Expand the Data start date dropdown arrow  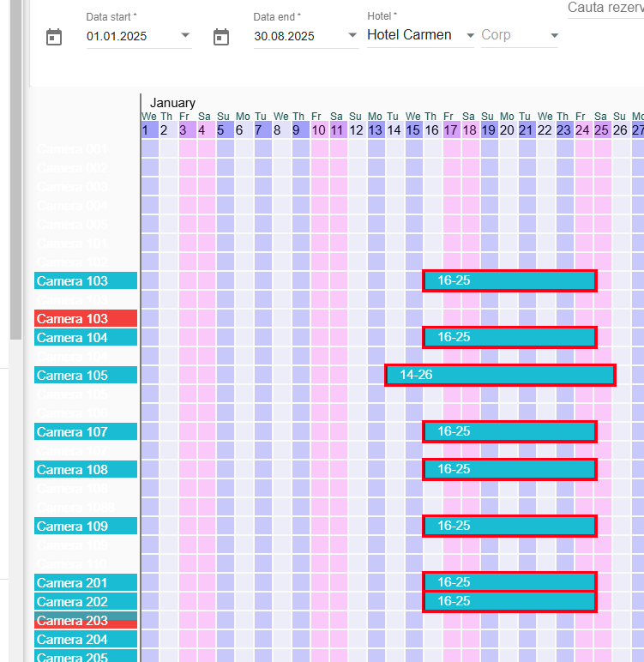tap(185, 35)
